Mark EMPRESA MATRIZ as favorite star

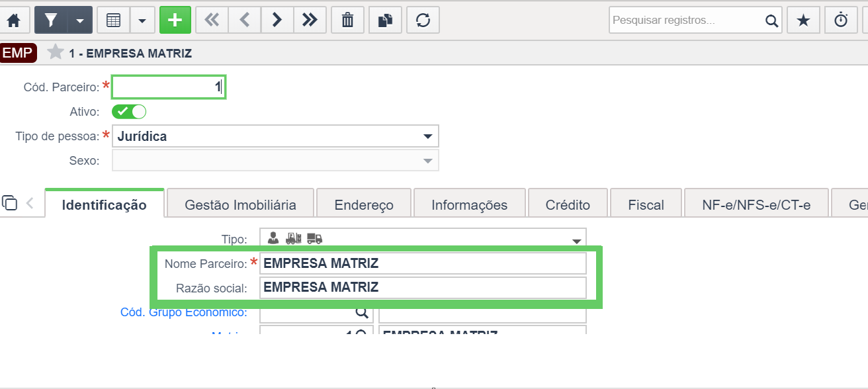tap(56, 53)
